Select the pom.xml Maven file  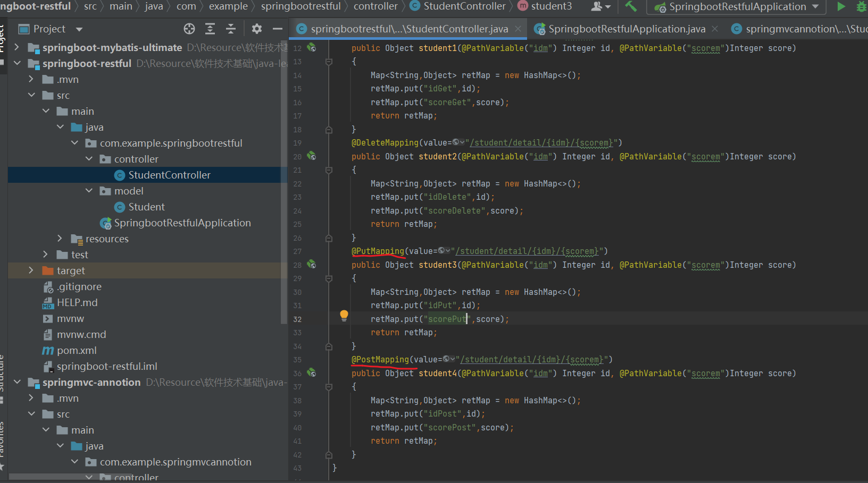pos(77,351)
